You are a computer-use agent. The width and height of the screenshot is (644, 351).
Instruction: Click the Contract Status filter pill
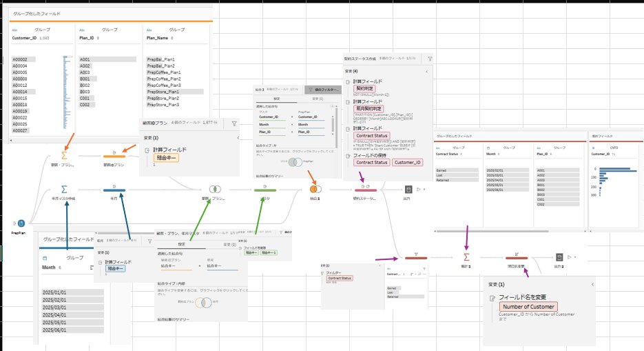click(x=340, y=279)
